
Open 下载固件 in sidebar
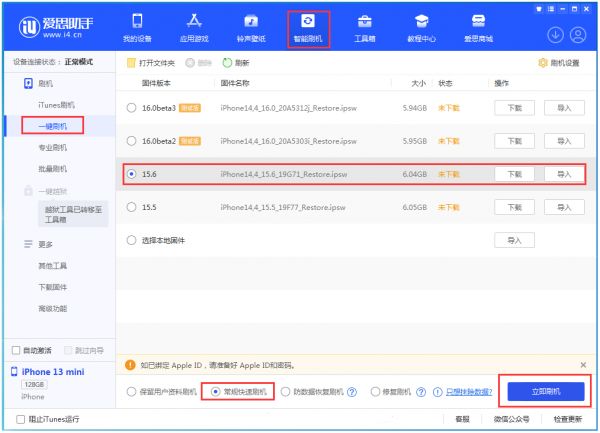tap(52, 287)
